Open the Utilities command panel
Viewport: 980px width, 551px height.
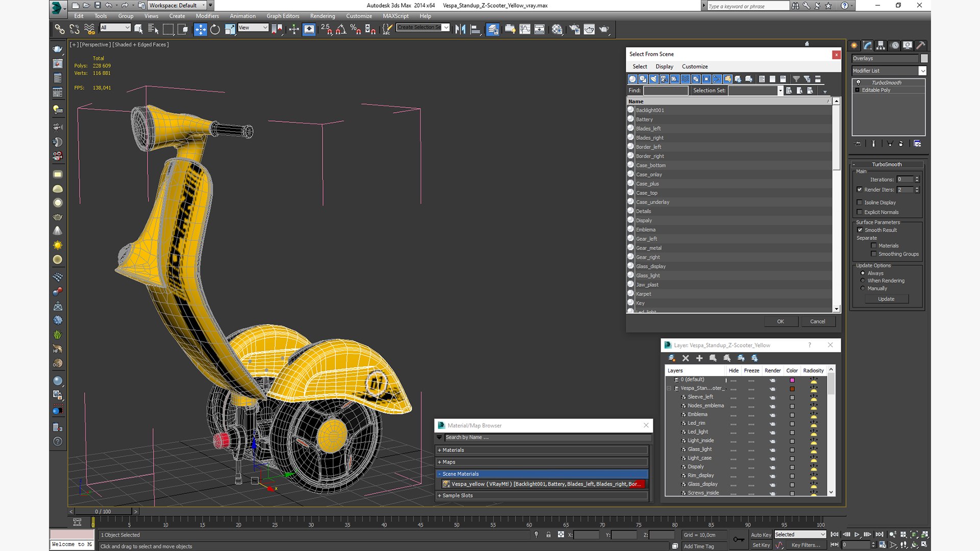pyautogui.click(x=920, y=45)
